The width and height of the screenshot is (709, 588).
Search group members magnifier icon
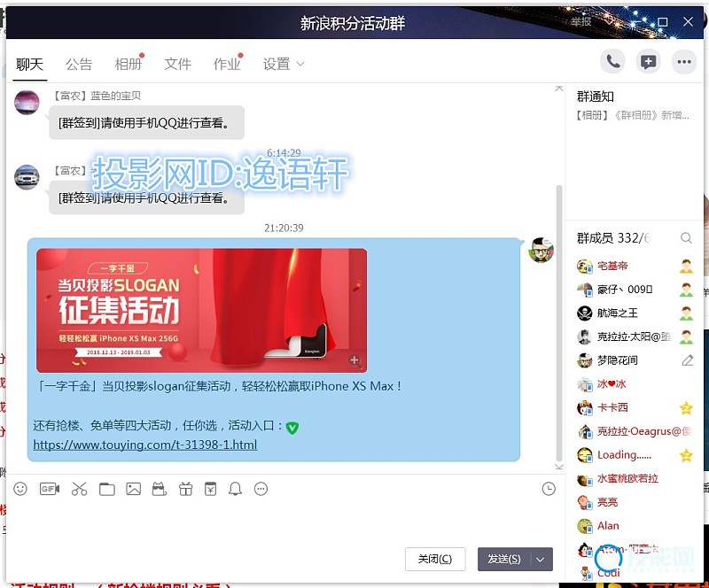(686, 237)
